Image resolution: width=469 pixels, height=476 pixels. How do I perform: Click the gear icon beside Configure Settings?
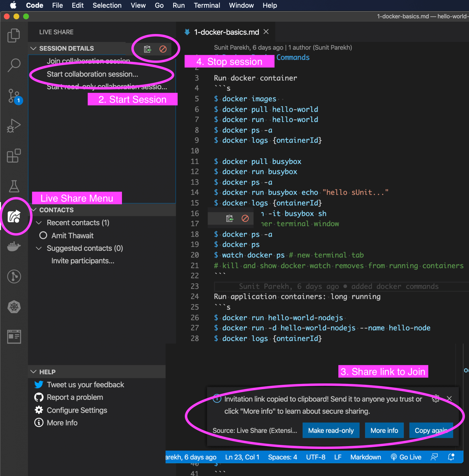[39, 410]
